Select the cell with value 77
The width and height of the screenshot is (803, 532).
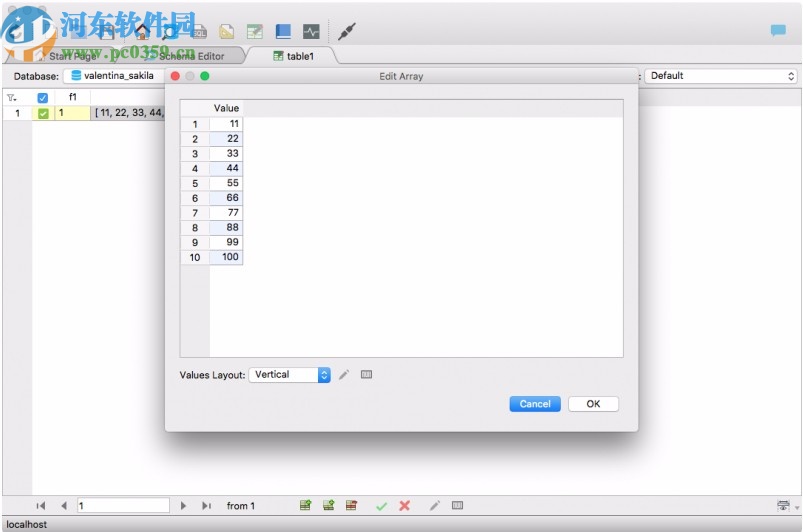point(226,212)
